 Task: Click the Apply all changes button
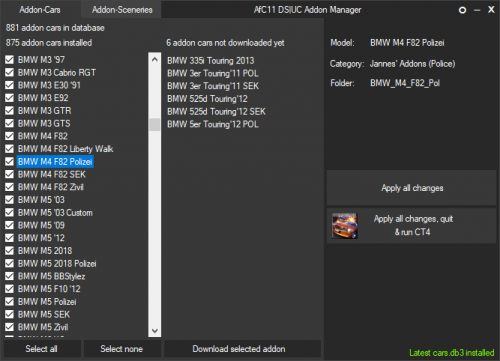coord(412,188)
